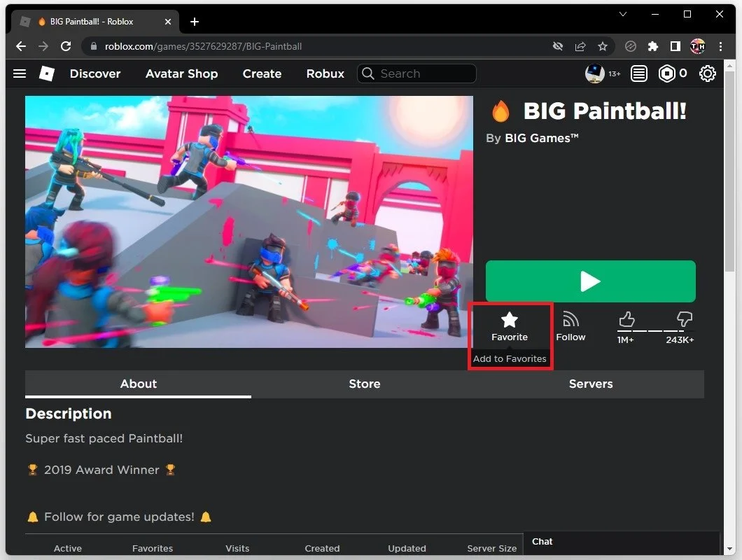Open the Avatar Shop menu item
The height and width of the screenshot is (560, 742).
click(x=182, y=73)
